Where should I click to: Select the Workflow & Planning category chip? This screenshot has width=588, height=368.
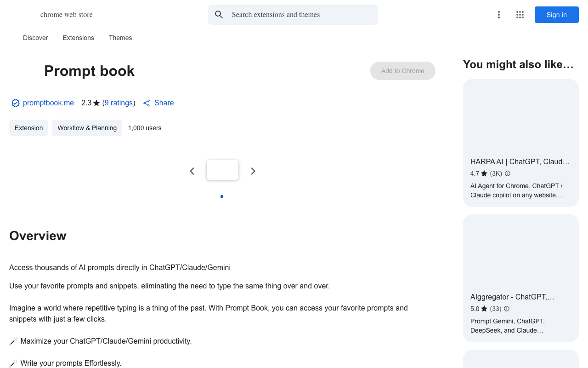coord(87,128)
